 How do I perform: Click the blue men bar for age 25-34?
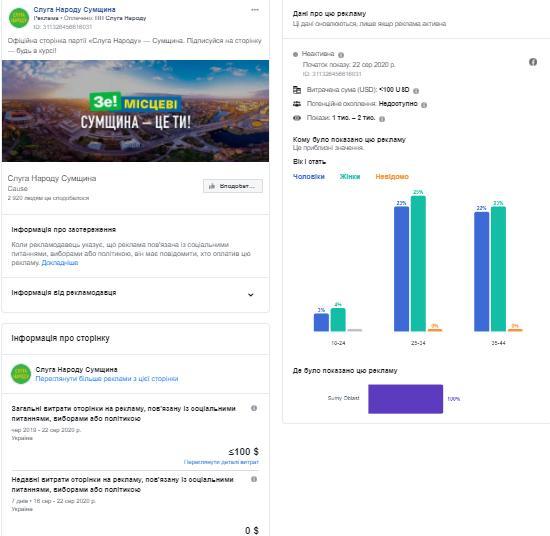pyautogui.click(x=401, y=269)
